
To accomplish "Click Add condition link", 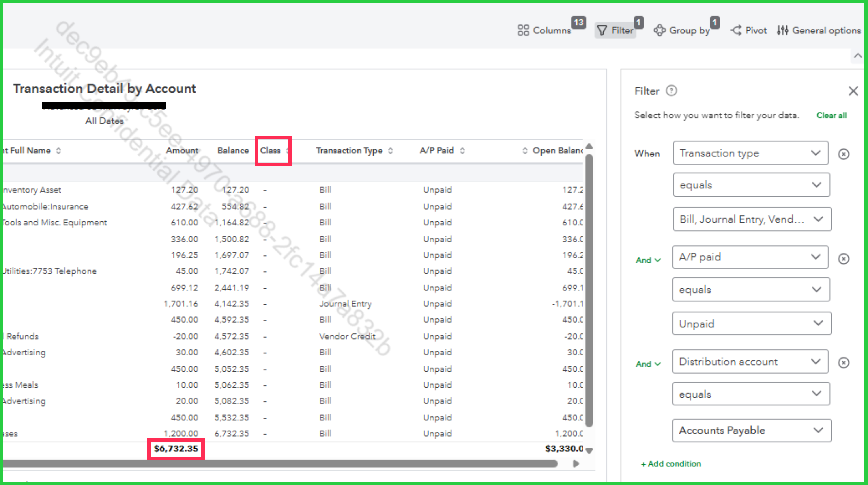I will [671, 464].
